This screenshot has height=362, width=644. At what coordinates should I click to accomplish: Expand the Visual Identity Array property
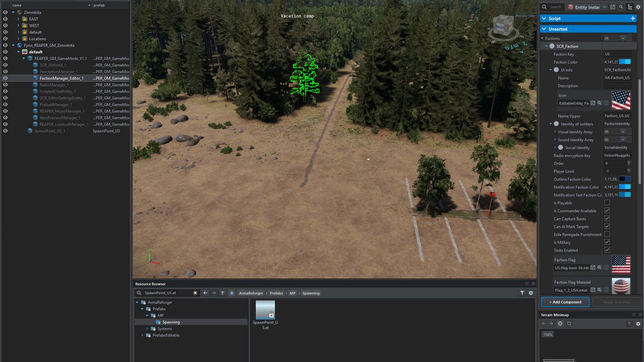click(555, 132)
